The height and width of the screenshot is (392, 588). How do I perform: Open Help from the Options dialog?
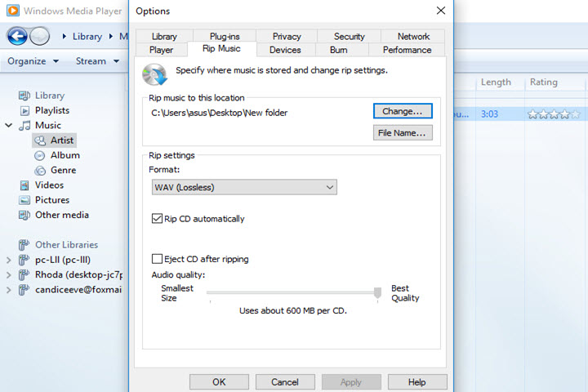click(417, 382)
